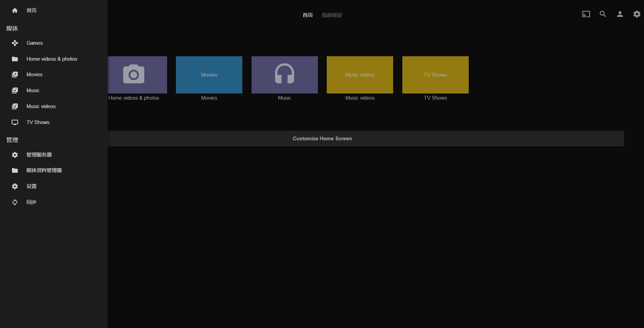This screenshot has height=328, width=644.
Task: Open the yellow TV Shows tile
Action: (436, 75)
